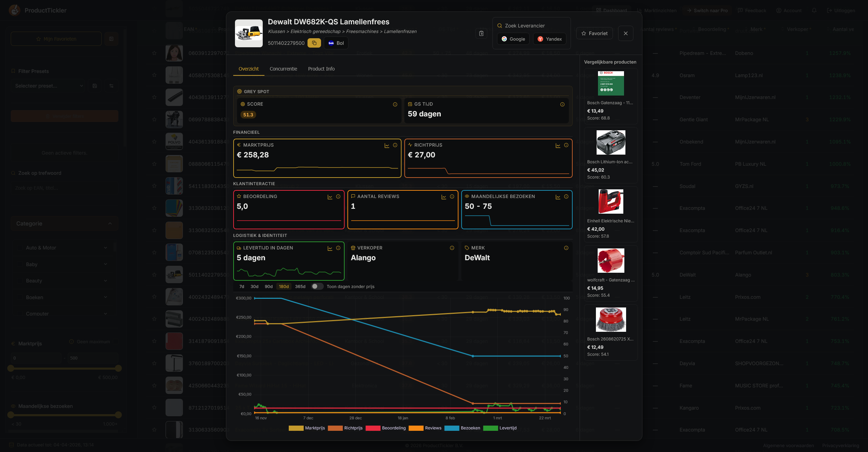Open Bosch Lithium-Ion accu comparable product thumbnail

pyautogui.click(x=610, y=142)
